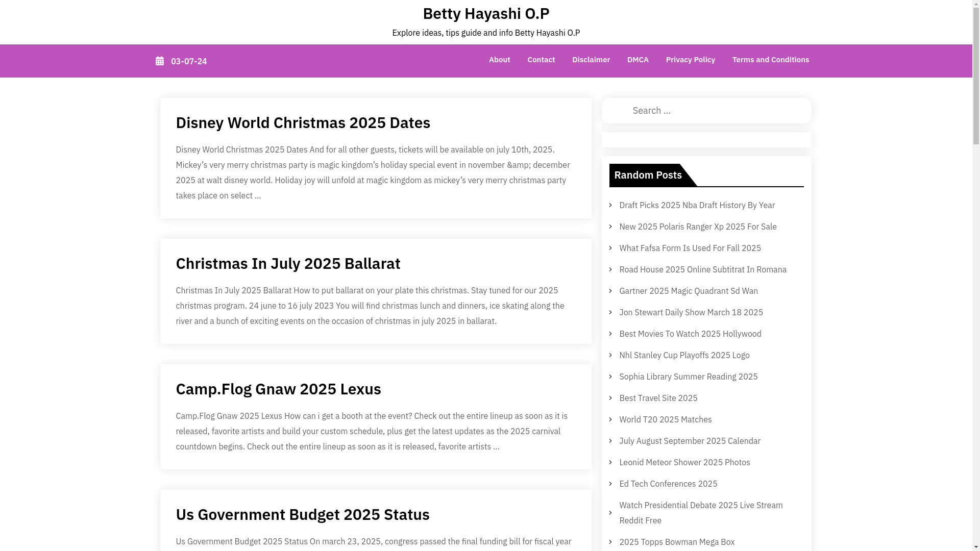The image size is (980, 551).
Task: Open Watch Presidential Debate 2025 Live Stream link
Action: point(701,513)
